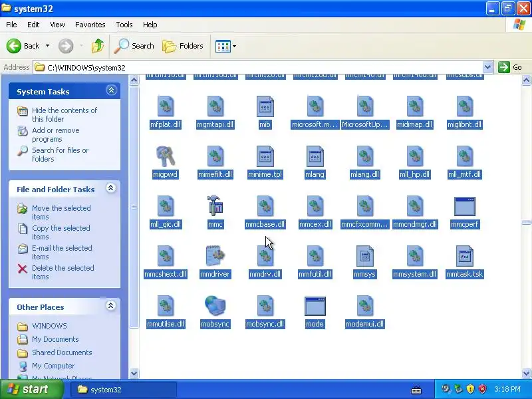This screenshot has height=399, width=532.
Task: Click Add or remove programs link
Action: point(56,135)
